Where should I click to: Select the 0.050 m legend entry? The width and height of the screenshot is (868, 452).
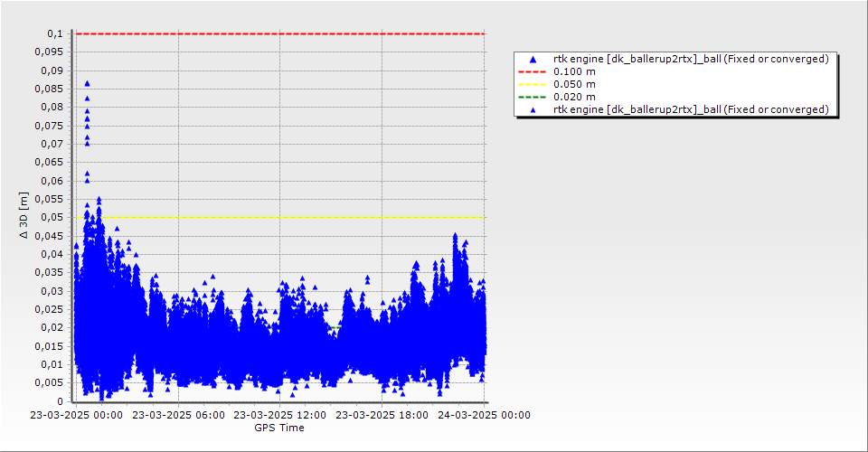[x=575, y=85]
